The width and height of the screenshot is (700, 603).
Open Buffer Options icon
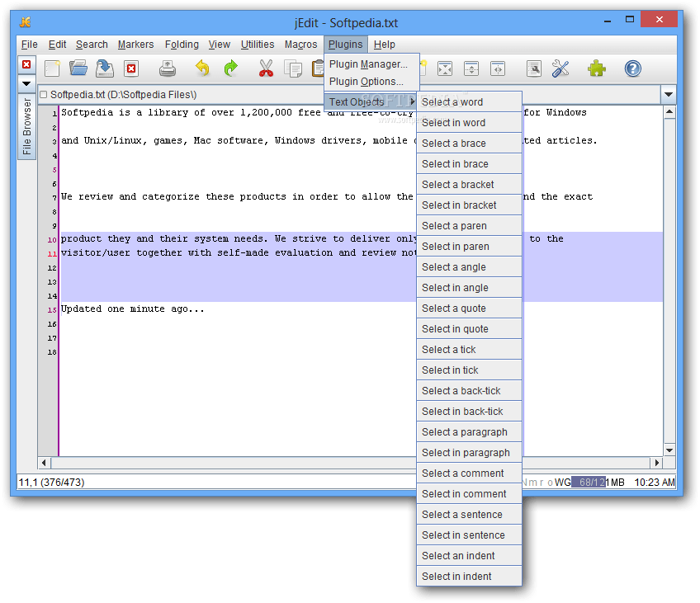(534, 68)
